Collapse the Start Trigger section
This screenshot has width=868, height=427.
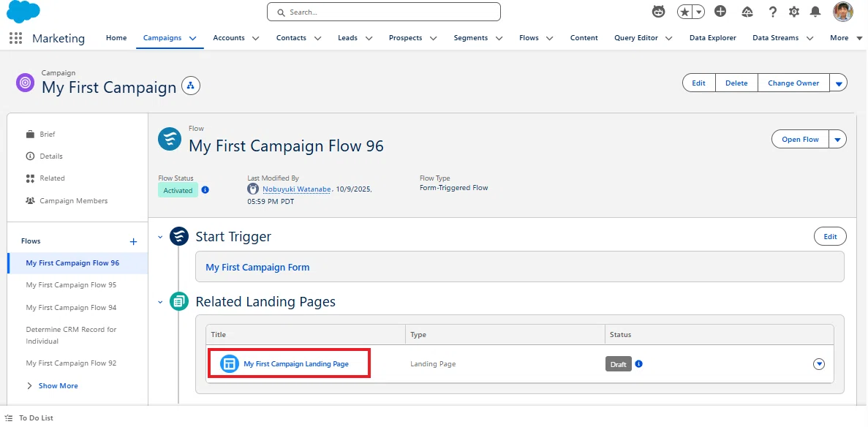pos(161,237)
